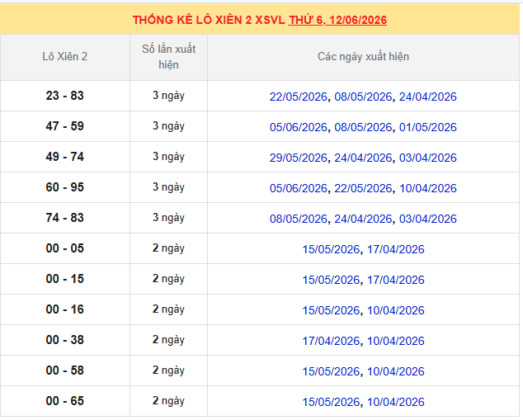Open 24/04/2026 link in 74 - 83 row
This screenshot has width=523, height=420.
point(363,219)
